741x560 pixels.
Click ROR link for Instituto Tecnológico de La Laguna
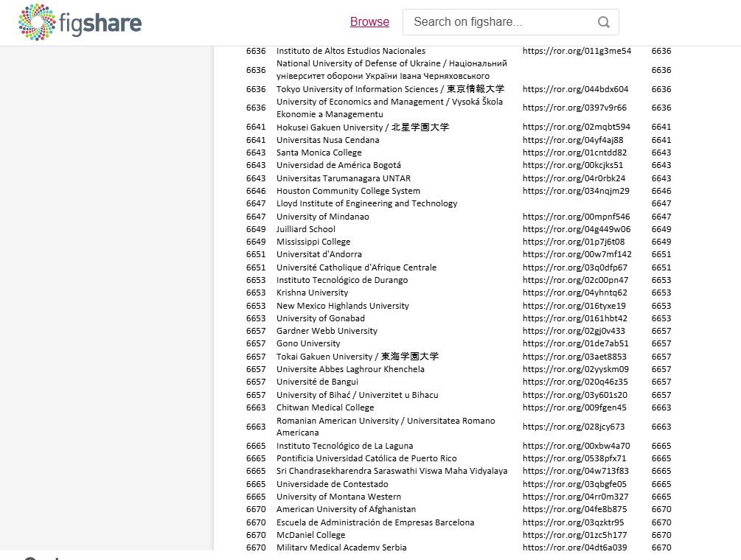point(577,447)
